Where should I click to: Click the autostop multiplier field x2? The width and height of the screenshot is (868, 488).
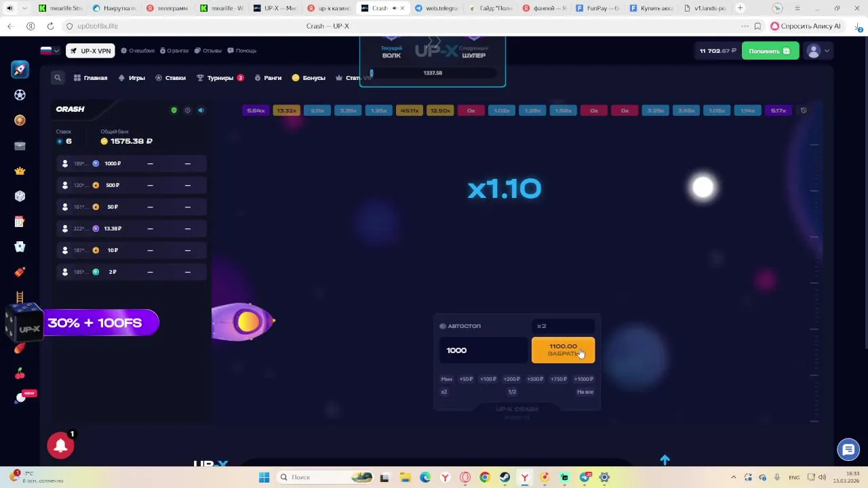[x=563, y=326]
